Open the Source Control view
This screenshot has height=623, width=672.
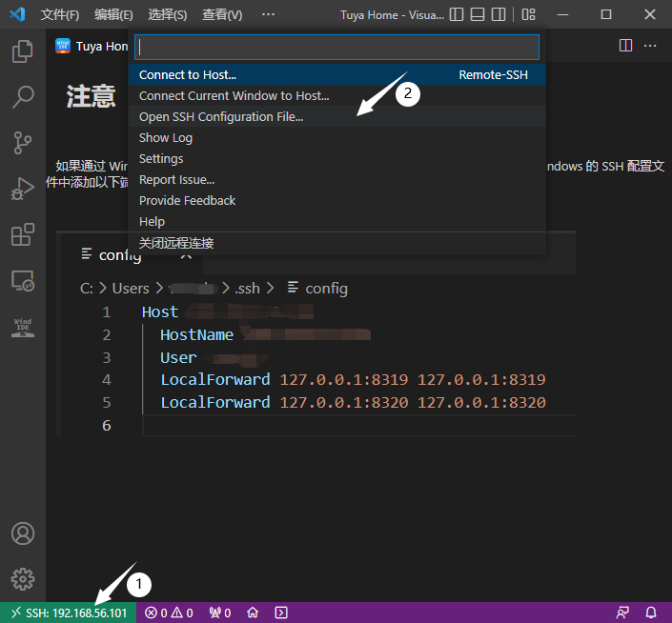(23, 143)
